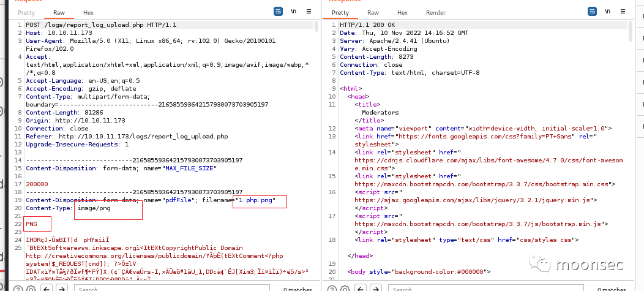644x291 pixels.
Task: Click the opening <html> tag on line 9
Action: (351, 89)
